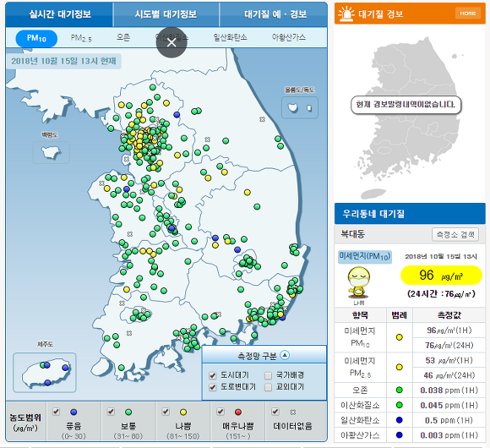
Task: Uncheck the 도로변대기 checkbox
Action: click(x=213, y=387)
